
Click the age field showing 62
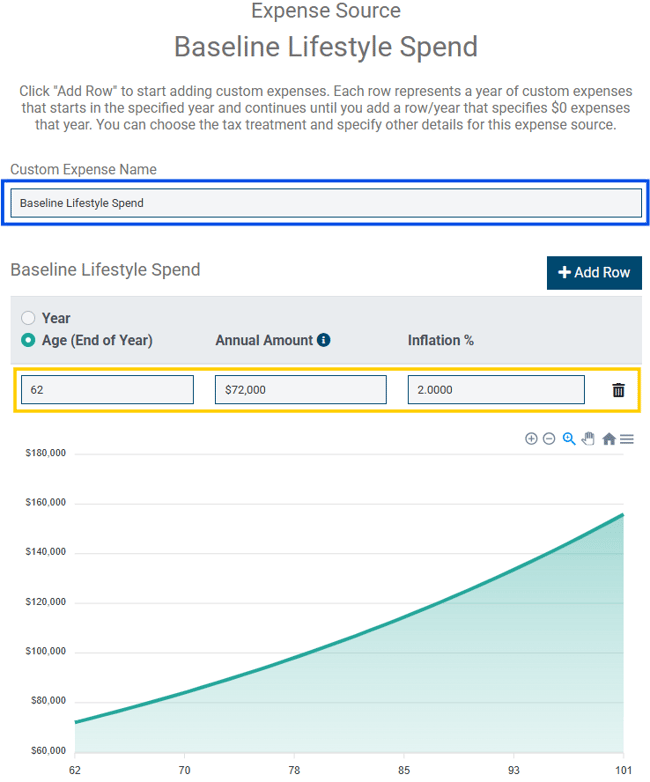point(107,390)
